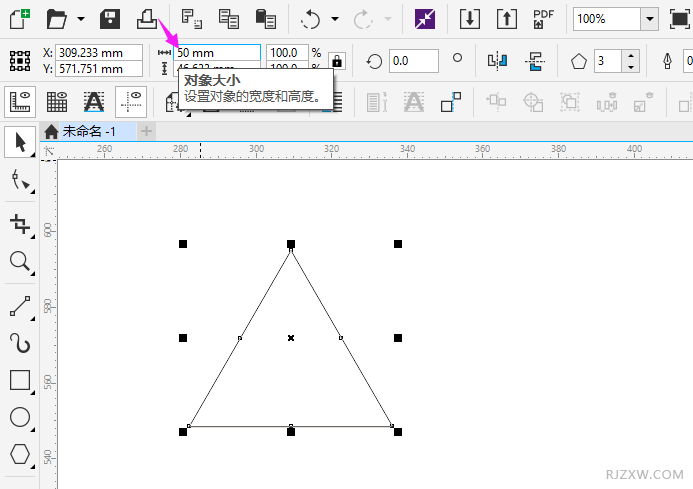Toggle the show rulers button
This screenshot has width=693, height=489.
click(x=22, y=101)
